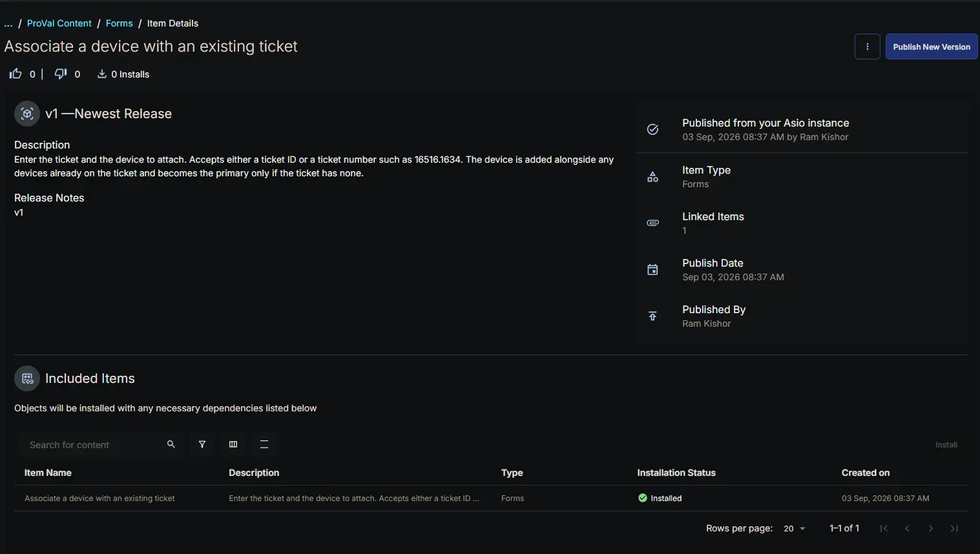Sort by the Type column header
This screenshot has height=554, width=980.
512,473
